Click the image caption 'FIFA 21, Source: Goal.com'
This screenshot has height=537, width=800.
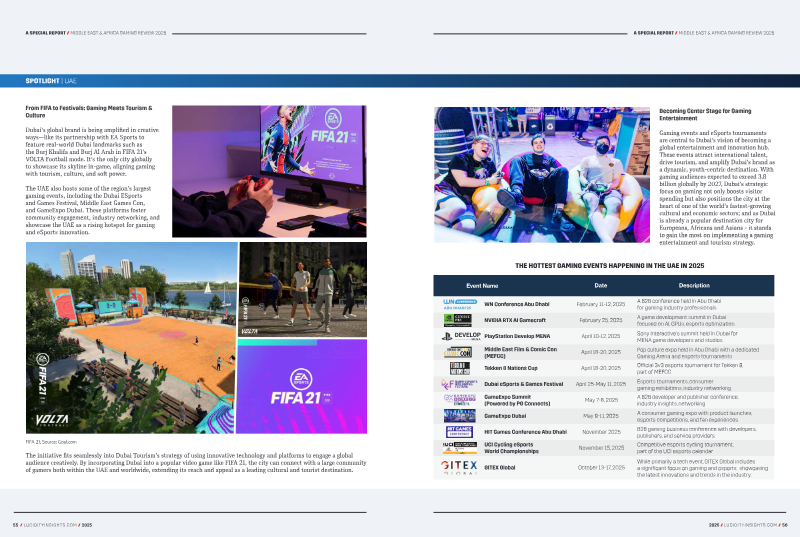tap(51, 442)
